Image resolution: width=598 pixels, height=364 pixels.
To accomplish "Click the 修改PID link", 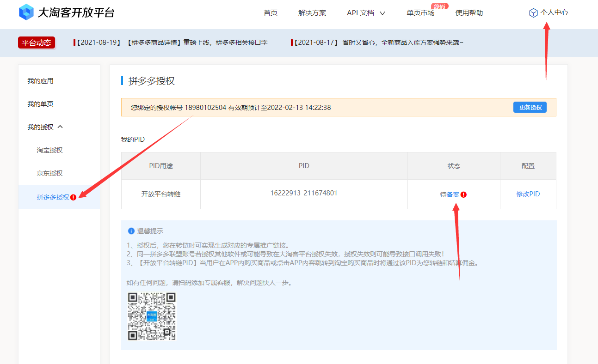I will 528,194.
